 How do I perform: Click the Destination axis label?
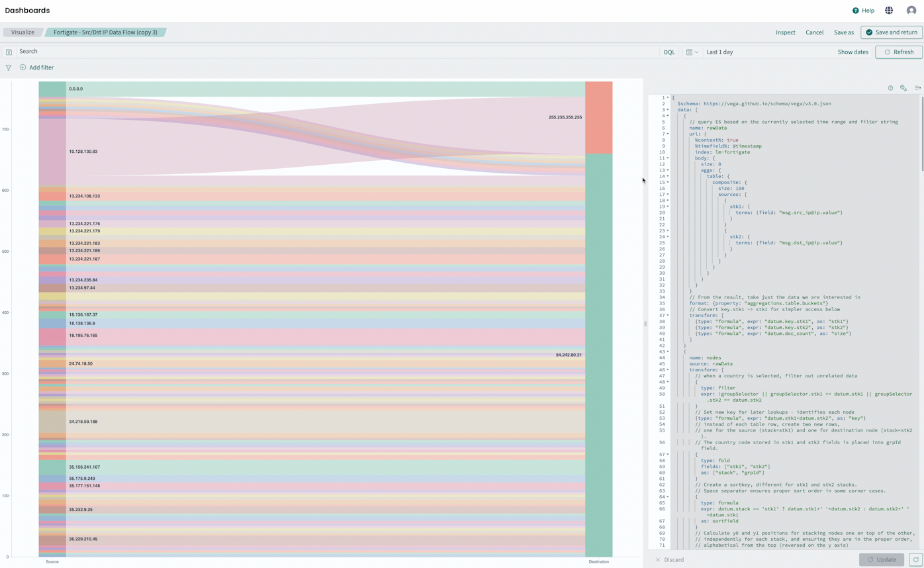(598, 562)
